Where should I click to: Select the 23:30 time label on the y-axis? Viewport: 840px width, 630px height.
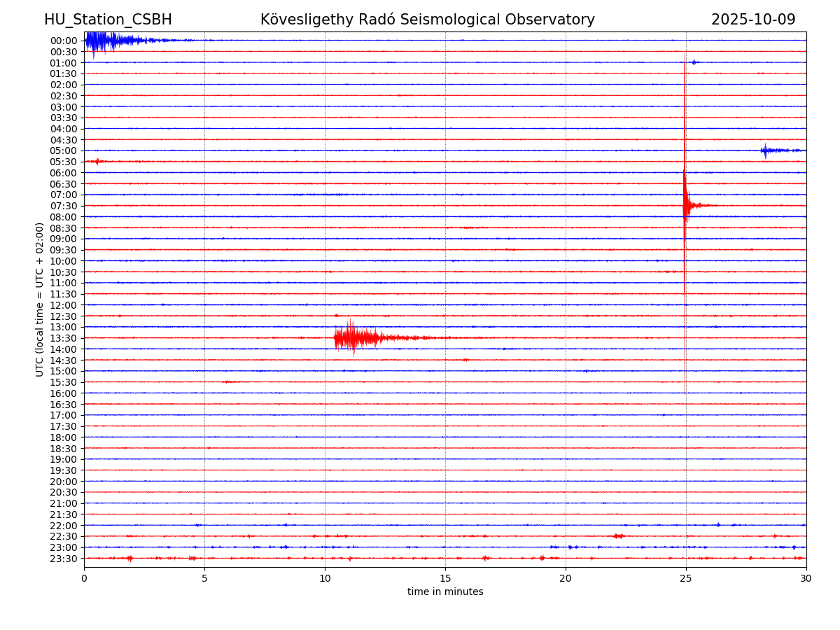pos(64,559)
